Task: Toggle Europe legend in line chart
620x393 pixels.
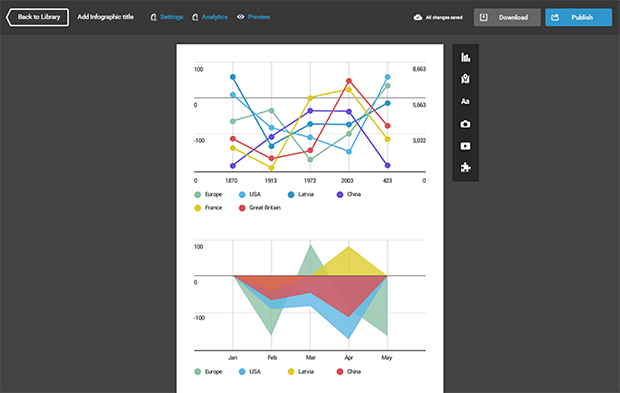Action: click(x=208, y=195)
